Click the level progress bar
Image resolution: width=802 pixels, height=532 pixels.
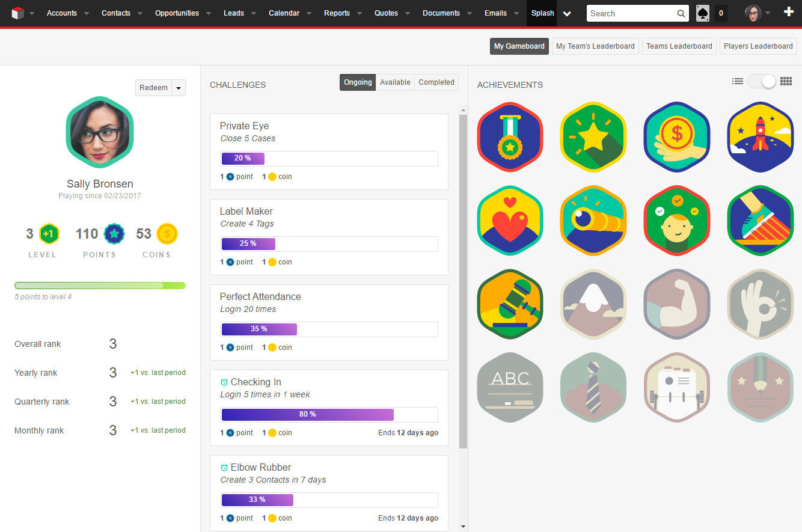coord(100,286)
